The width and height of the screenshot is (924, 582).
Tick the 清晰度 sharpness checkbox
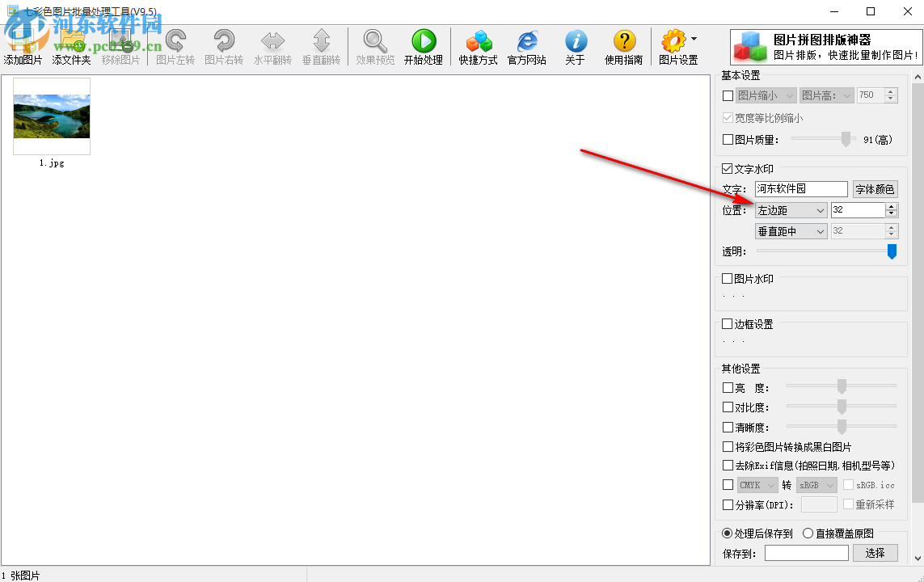tap(728, 427)
